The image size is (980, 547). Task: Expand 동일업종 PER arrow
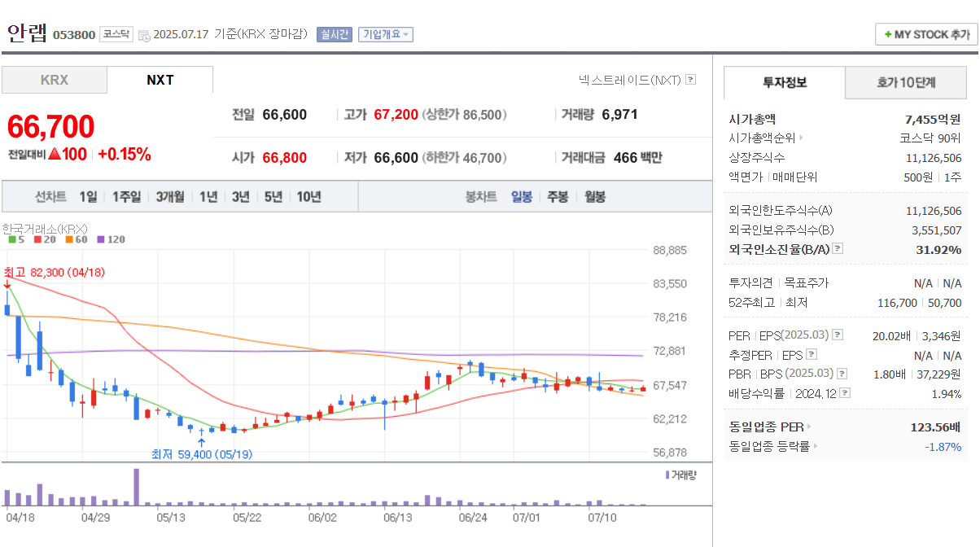(x=809, y=427)
